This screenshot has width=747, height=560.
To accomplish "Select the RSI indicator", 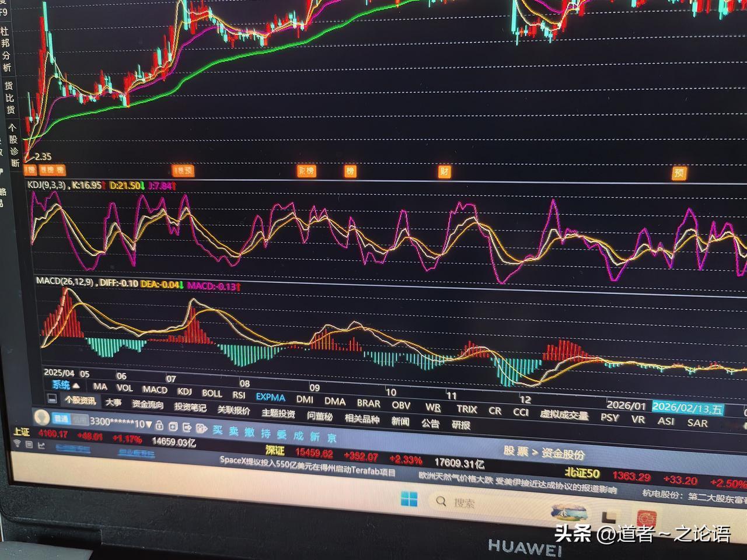I will coord(239,394).
